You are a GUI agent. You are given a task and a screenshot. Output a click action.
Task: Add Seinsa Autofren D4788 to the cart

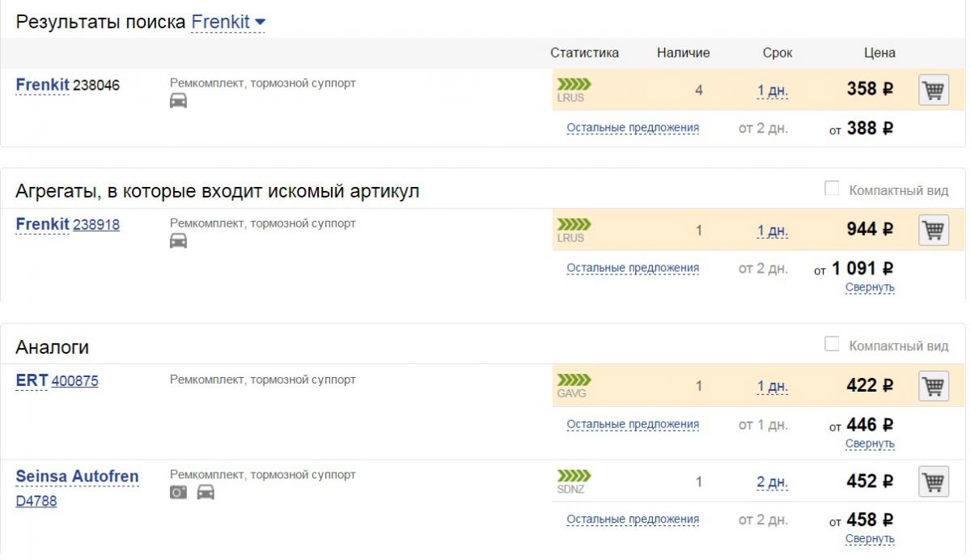click(934, 482)
